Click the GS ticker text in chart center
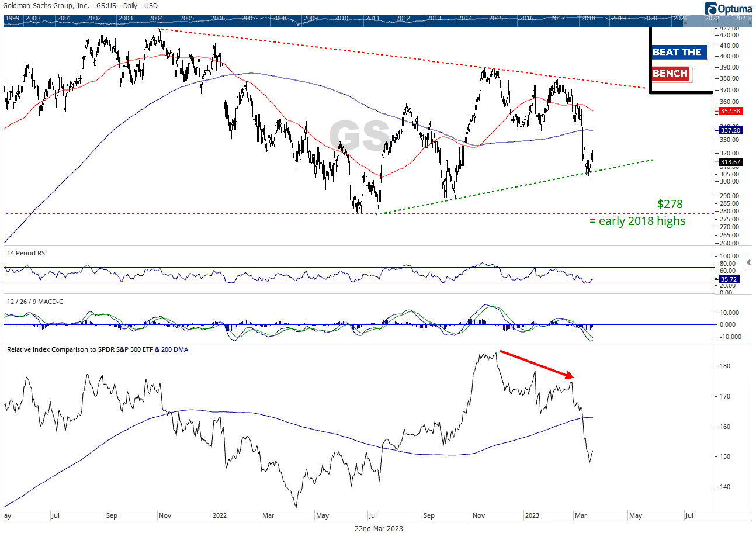Image resolution: width=756 pixels, height=540 pixels. pyautogui.click(x=359, y=136)
